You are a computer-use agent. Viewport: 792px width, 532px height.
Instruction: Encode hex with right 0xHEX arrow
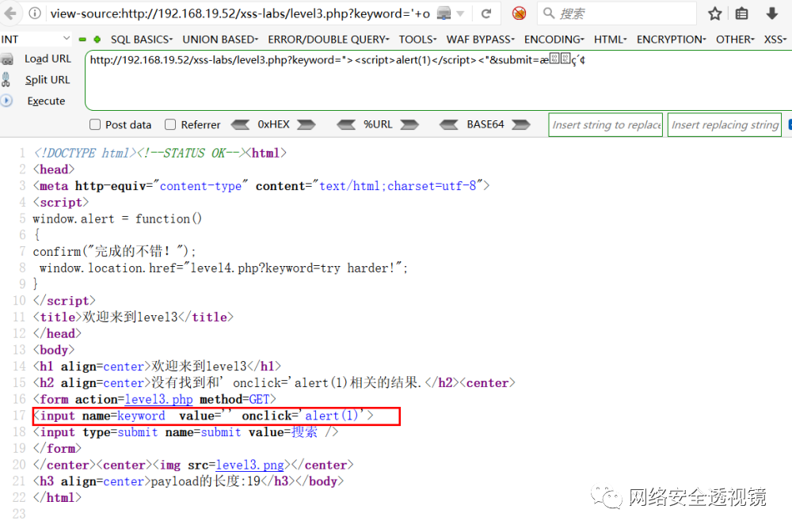tap(306, 124)
